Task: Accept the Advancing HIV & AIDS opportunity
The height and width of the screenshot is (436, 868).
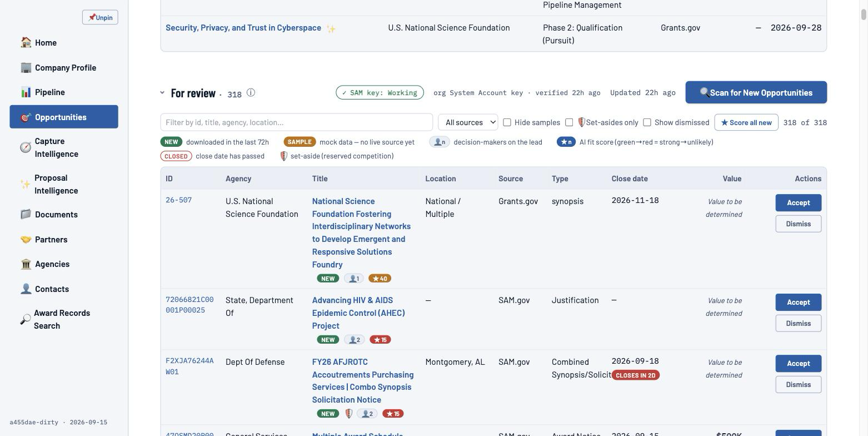Action: [x=798, y=302]
